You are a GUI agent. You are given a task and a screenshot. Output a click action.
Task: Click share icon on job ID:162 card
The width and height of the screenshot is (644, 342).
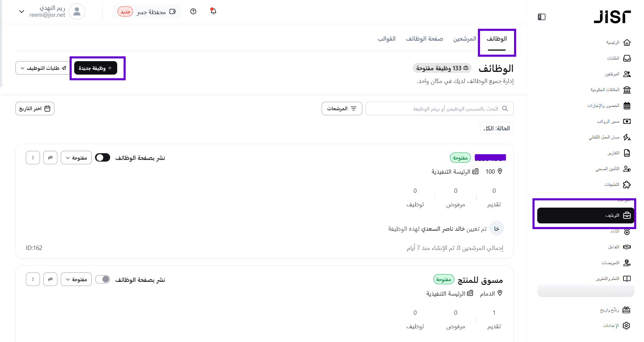click(x=50, y=158)
